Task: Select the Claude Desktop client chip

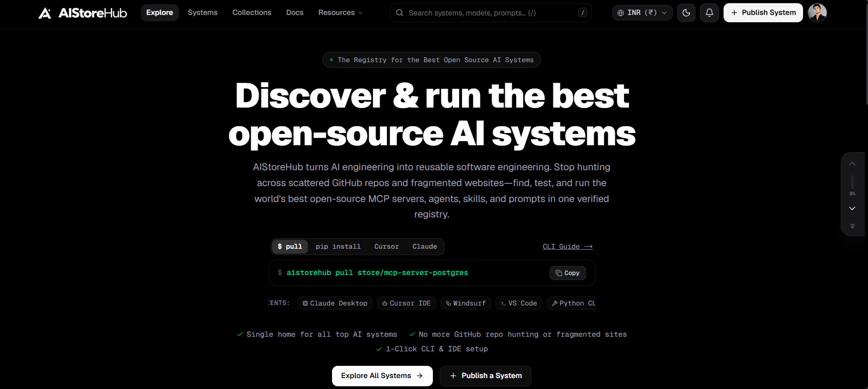Action: point(335,303)
